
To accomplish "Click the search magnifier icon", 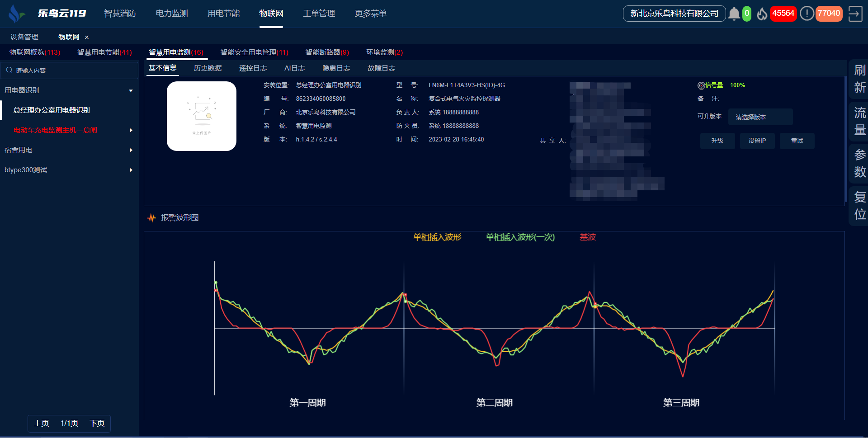I will click(9, 70).
